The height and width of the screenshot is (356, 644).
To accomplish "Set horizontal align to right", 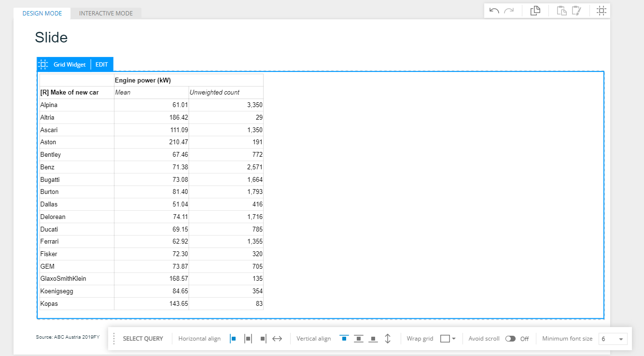I will coord(263,339).
